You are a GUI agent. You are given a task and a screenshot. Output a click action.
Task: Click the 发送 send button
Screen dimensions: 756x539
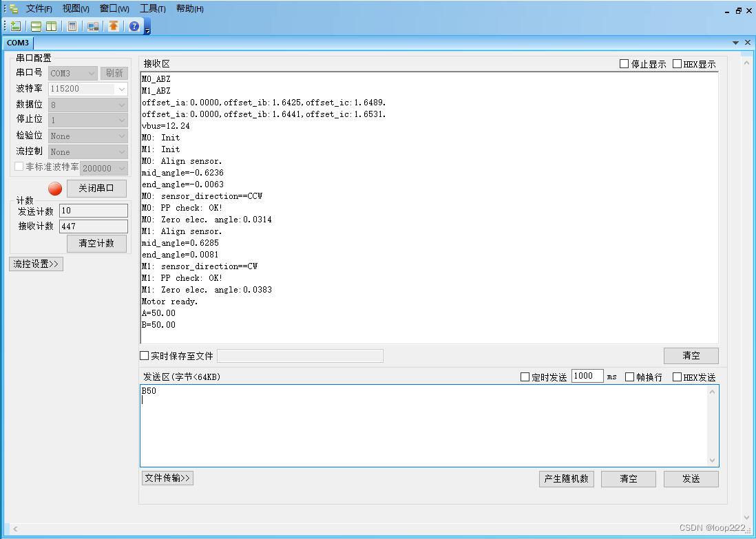[x=691, y=478]
